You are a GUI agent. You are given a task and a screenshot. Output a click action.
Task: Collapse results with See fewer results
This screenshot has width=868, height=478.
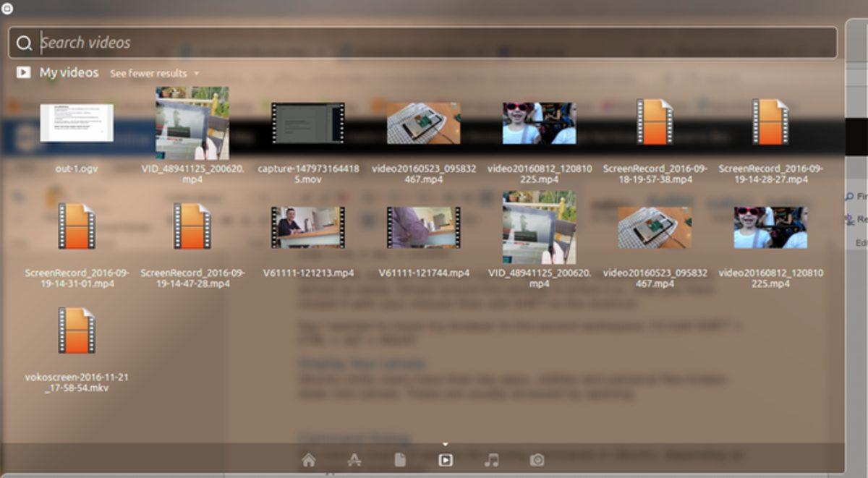(x=148, y=74)
